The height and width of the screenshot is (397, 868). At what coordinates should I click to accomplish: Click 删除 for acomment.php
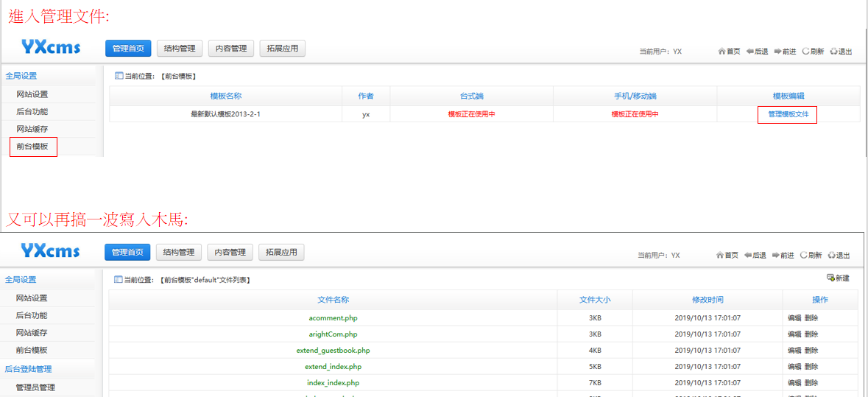click(x=811, y=318)
